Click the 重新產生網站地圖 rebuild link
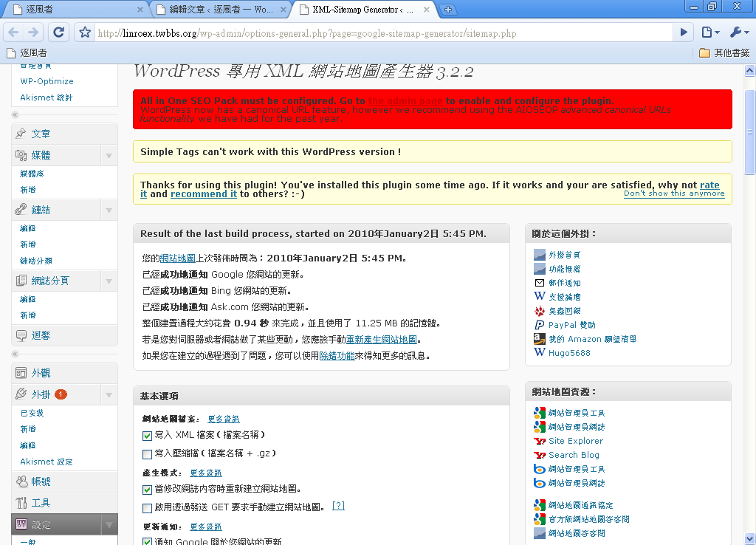The image size is (756, 545). click(382, 340)
